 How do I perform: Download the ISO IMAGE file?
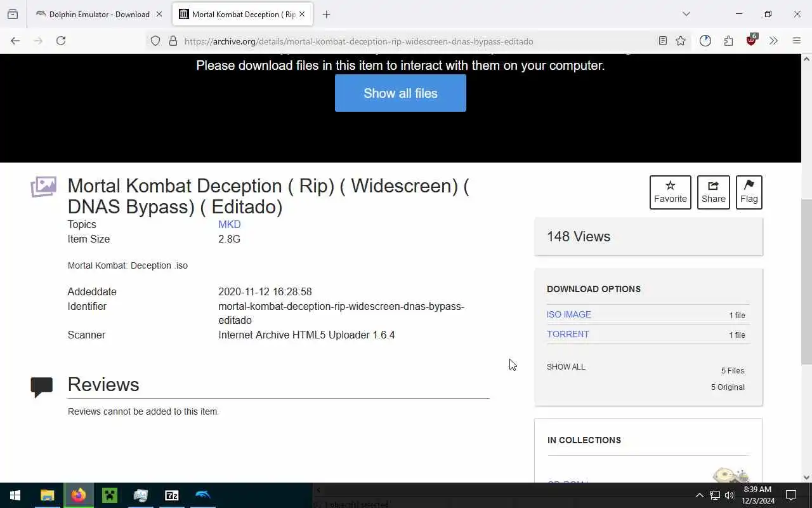pyautogui.click(x=569, y=314)
